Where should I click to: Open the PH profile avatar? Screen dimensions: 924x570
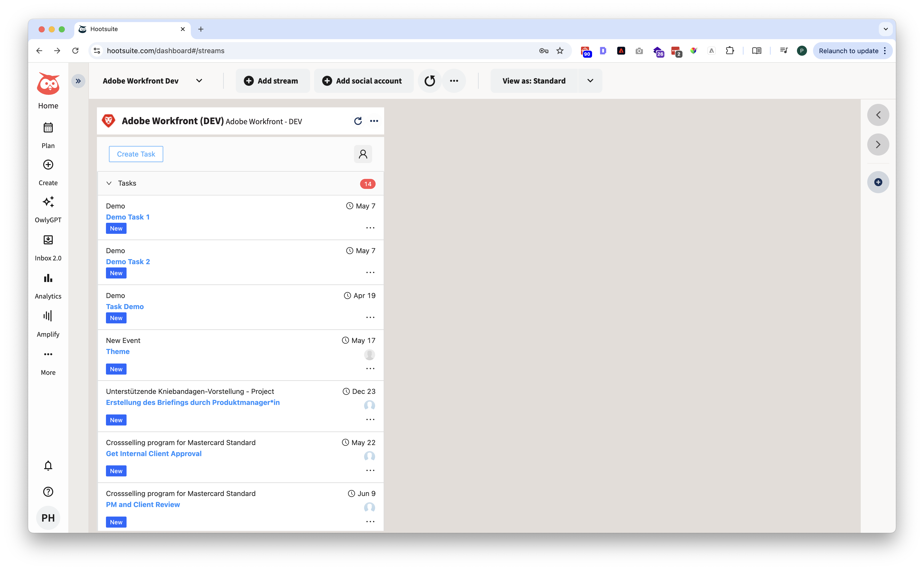(48, 518)
